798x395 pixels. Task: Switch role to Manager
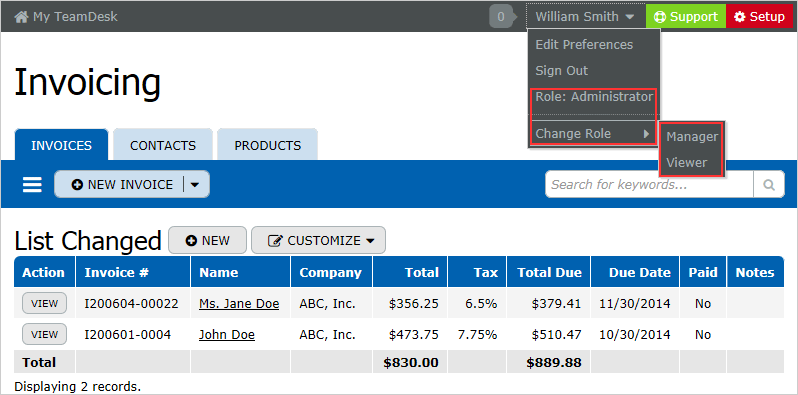click(692, 136)
